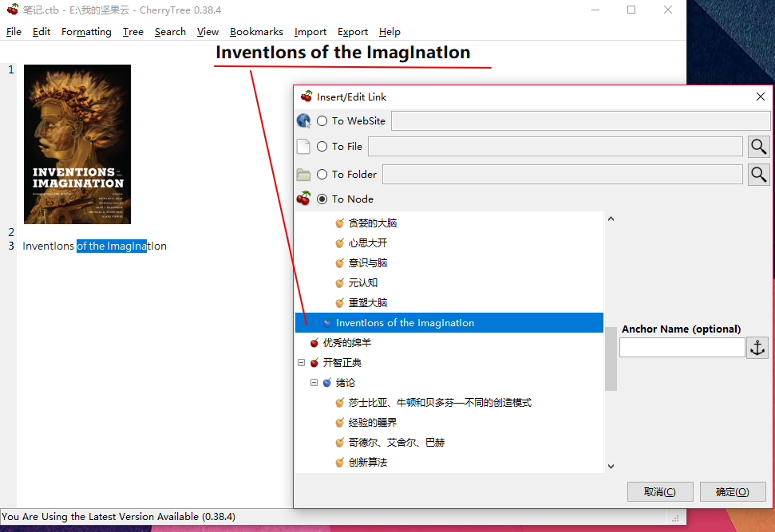Collapse the 开智正典 tree branch
Image resolution: width=775 pixels, height=532 pixels.
click(x=301, y=362)
